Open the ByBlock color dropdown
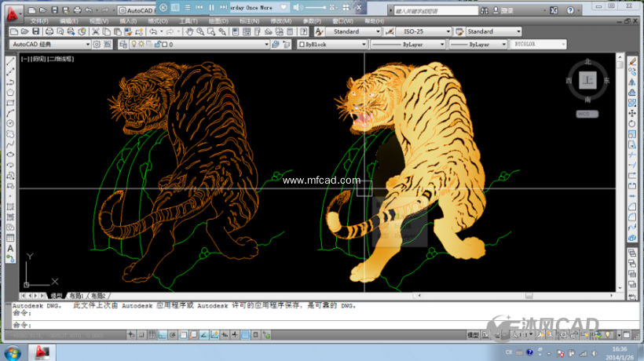 332,44
